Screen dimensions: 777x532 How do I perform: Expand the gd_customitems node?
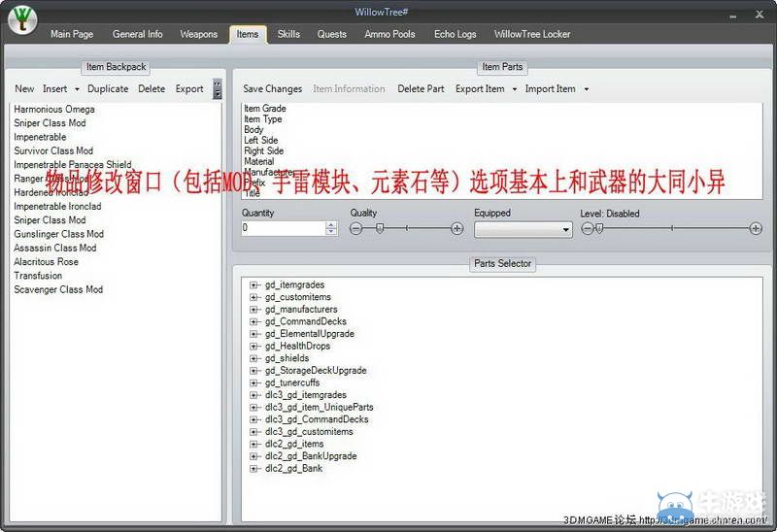tap(253, 297)
